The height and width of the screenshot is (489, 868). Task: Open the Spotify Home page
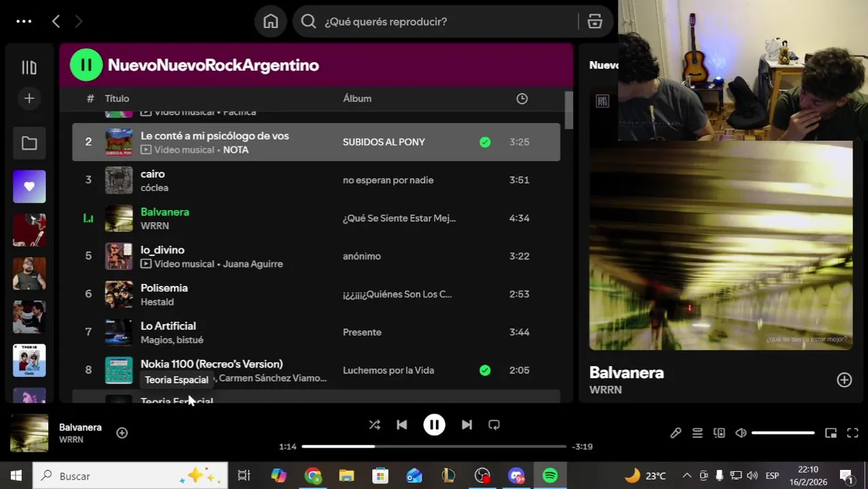[x=271, y=22]
